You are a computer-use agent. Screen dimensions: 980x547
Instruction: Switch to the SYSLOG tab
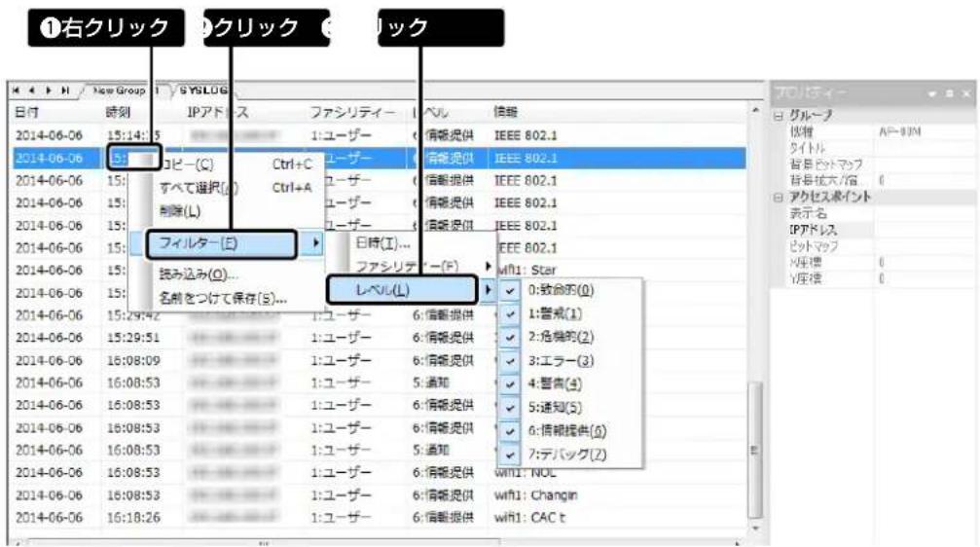[203, 91]
